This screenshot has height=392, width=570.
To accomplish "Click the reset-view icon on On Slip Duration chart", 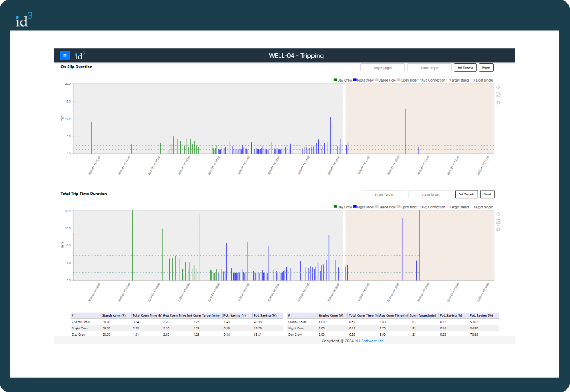I will 498,103.
